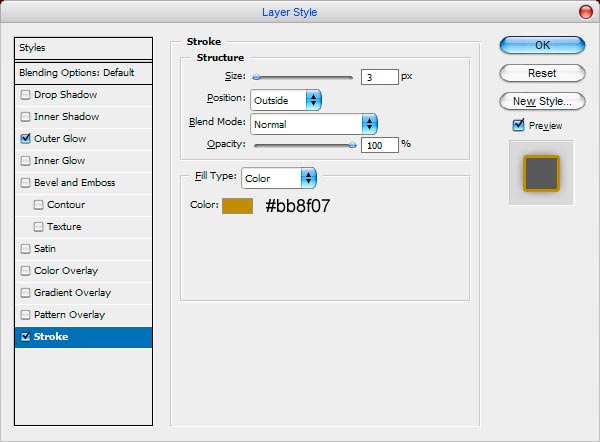Select the Styles panel entry
The image size is (600, 442).
pos(83,48)
